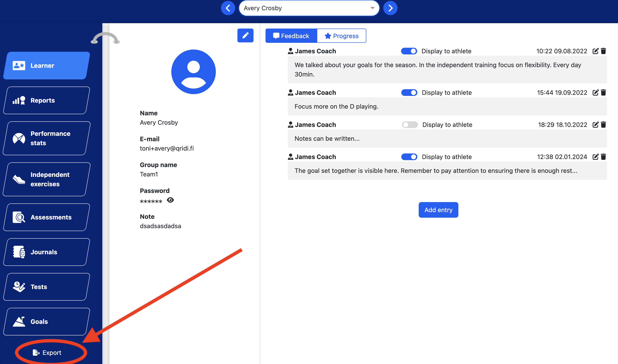
Task: Disable Display to athlete for 10:22 entry
Action: click(x=409, y=51)
